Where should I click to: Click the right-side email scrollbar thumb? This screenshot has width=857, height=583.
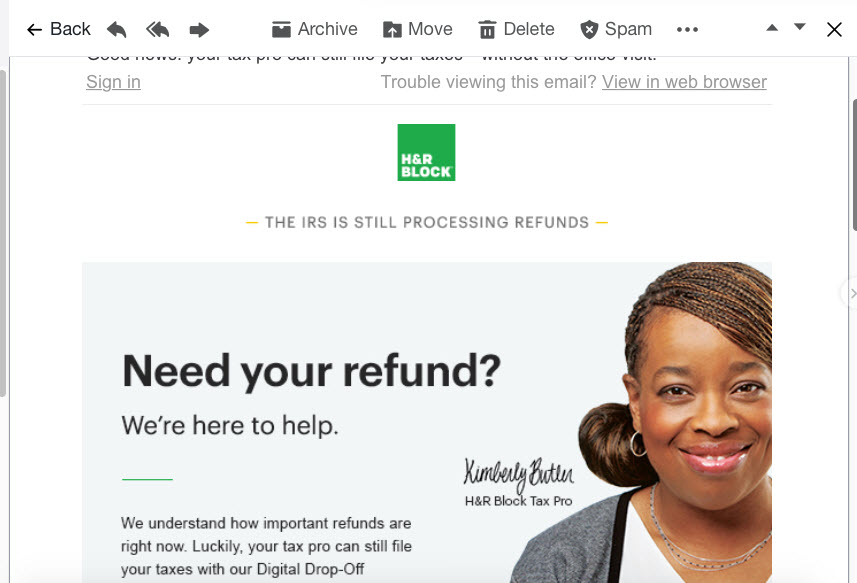click(x=854, y=165)
